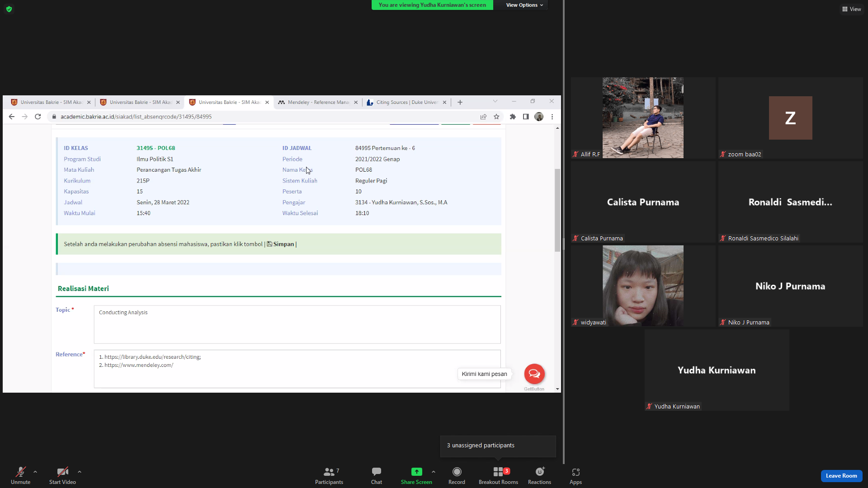Viewport: 868px width, 488px height.
Task: Click the 3 unassigned participants notification
Action: click(x=498, y=446)
